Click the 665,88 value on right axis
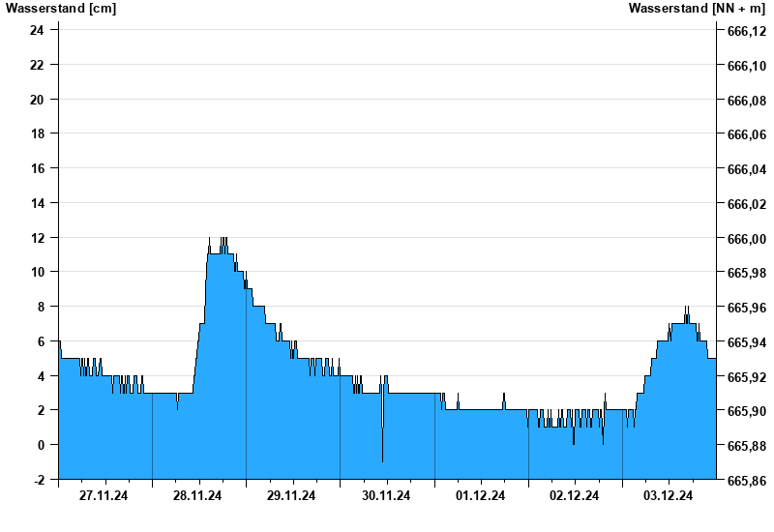 click(x=747, y=446)
